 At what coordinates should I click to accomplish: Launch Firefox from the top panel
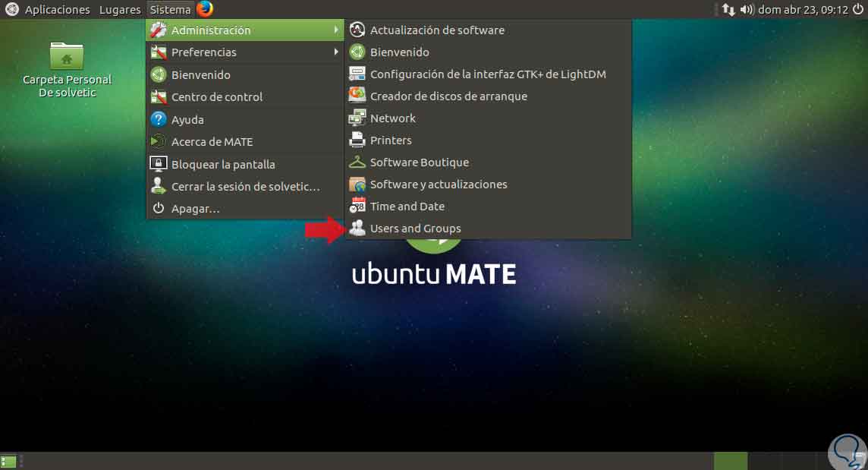pyautogui.click(x=206, y=9)
